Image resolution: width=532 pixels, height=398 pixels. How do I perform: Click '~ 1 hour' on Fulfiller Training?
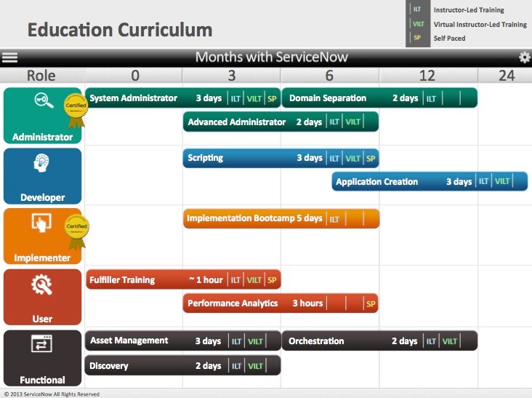point(206,280)
